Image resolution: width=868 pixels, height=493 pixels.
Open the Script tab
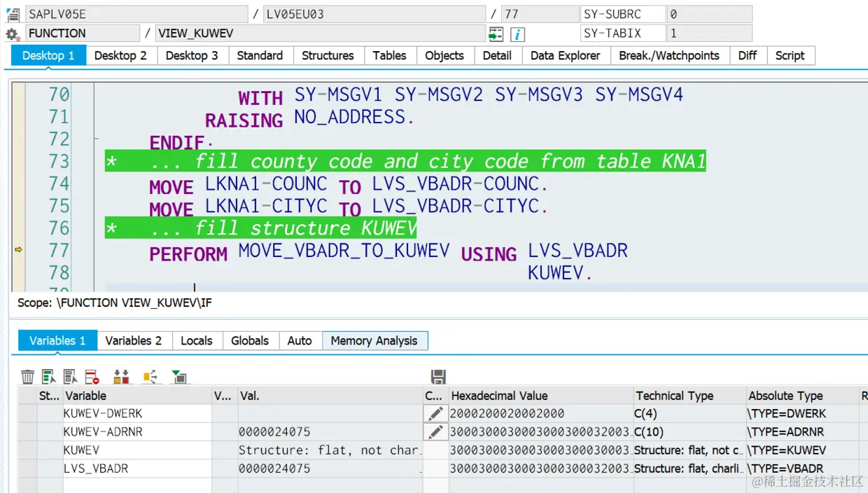click(790, 55)
